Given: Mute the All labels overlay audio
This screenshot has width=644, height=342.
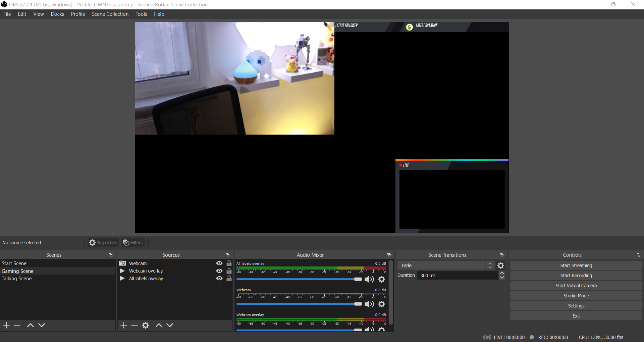Looking at the screenshot, I should pos(369,279).
